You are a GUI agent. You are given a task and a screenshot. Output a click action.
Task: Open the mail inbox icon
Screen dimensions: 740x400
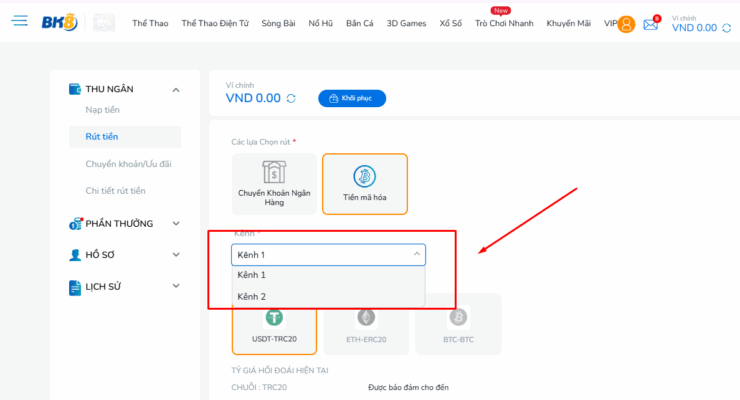pos(651,24)
